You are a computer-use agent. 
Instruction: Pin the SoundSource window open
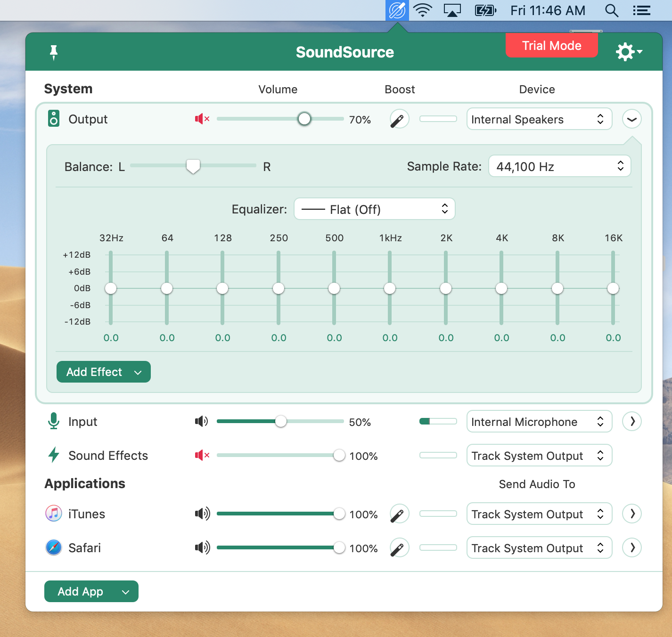click(54, 52)
